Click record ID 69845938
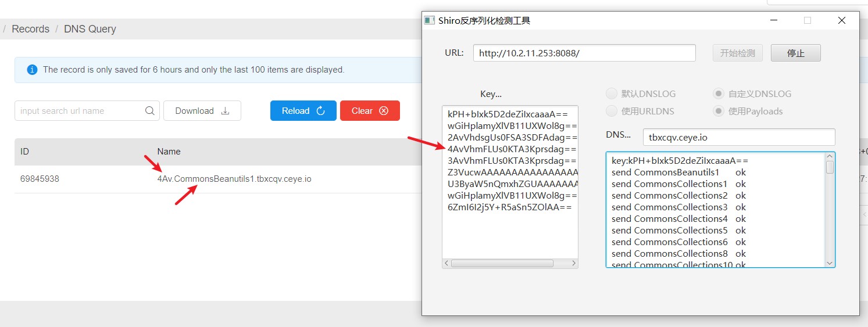This screenshot has height=327, width=868. pyautogui.click(x=40, y=179)
